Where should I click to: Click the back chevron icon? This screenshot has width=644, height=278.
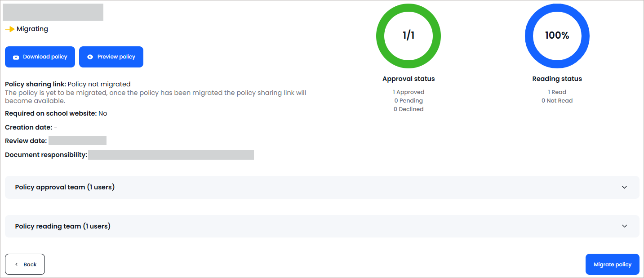(17, 265)
